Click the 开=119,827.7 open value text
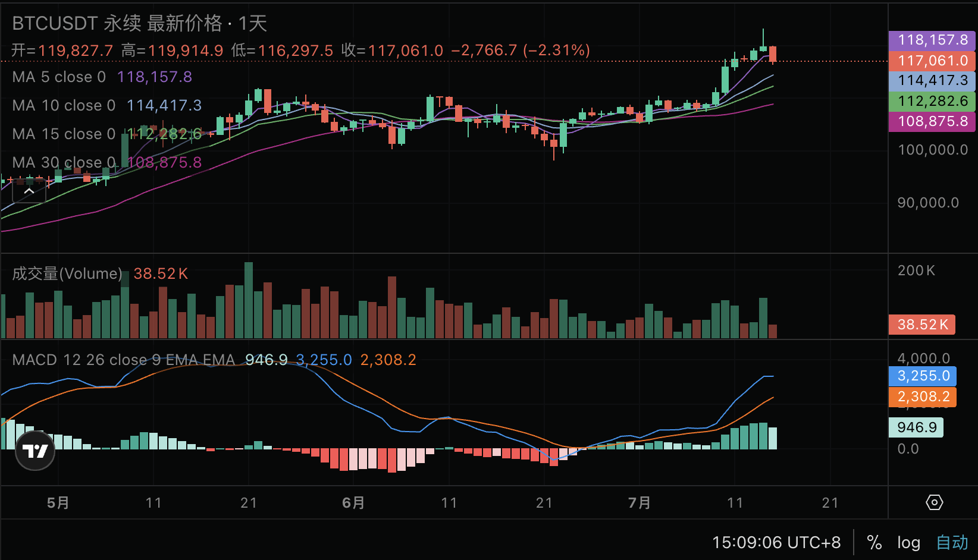 [62, 51]
